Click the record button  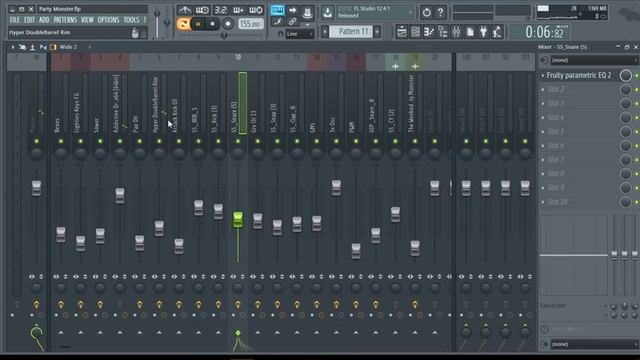pos(228,24)
